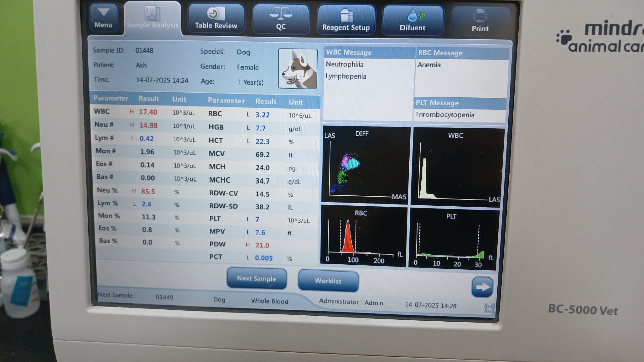
Task: Click the Next Sample button
Action: pyautogui.click(x=257, y=278)
